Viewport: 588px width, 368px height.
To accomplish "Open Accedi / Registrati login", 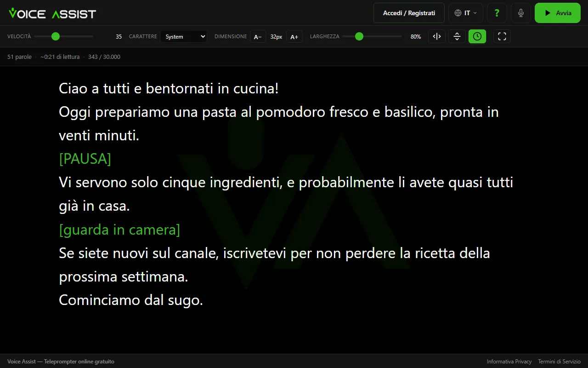I will [409, 13].
